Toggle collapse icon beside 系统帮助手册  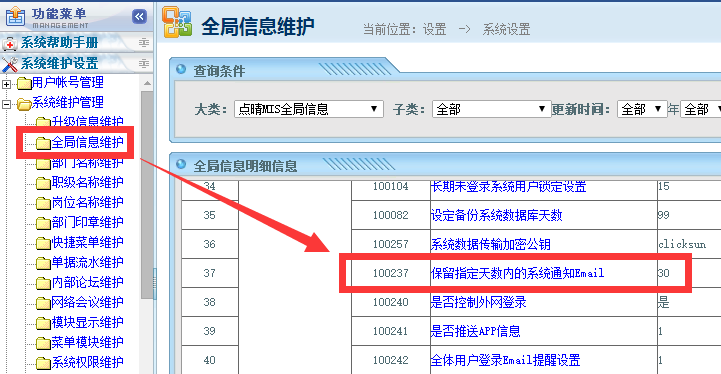(x=143, y=43)
